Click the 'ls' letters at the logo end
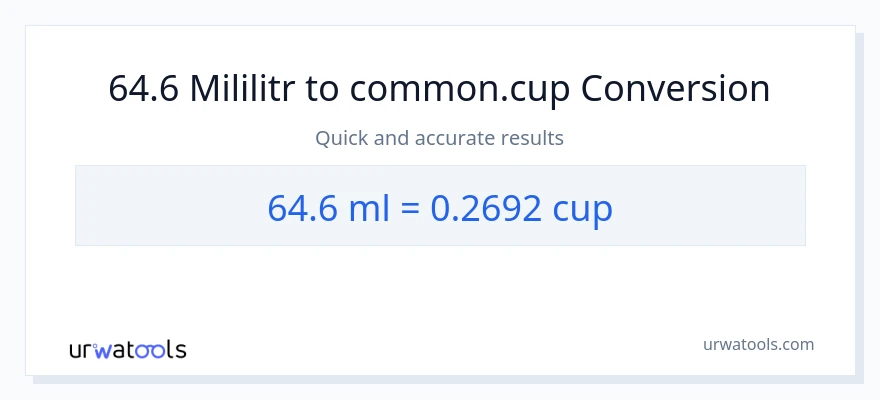880x400 pixels. tap(175, 350)
